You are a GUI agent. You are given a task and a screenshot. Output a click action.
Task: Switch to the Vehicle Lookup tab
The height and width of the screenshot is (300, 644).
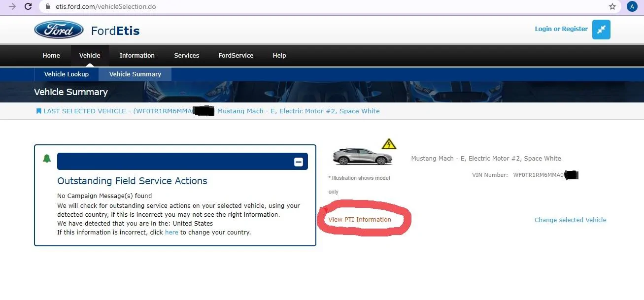[x=67, y=74]
